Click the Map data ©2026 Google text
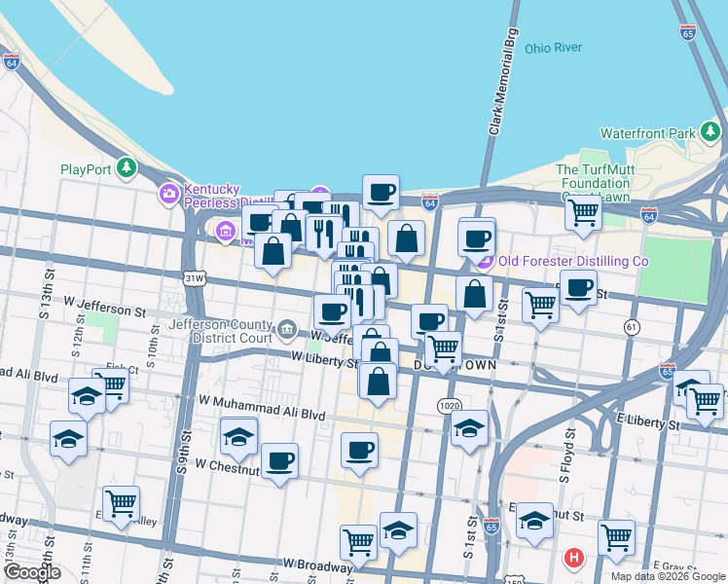728x584 pixels. click(x=668, y=576)
